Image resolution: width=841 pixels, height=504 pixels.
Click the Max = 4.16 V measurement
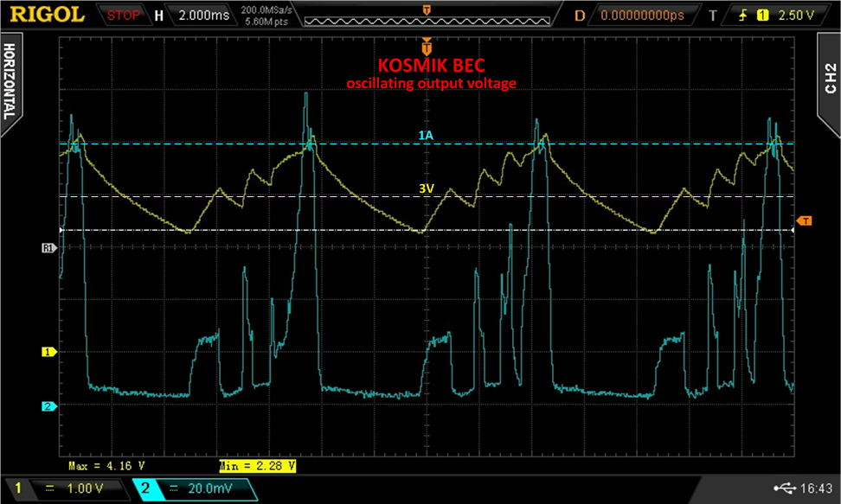click(103, 465)
